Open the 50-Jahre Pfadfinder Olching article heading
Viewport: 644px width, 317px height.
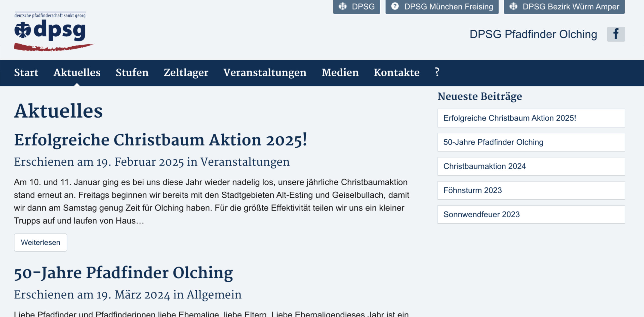tap(123, 273)
